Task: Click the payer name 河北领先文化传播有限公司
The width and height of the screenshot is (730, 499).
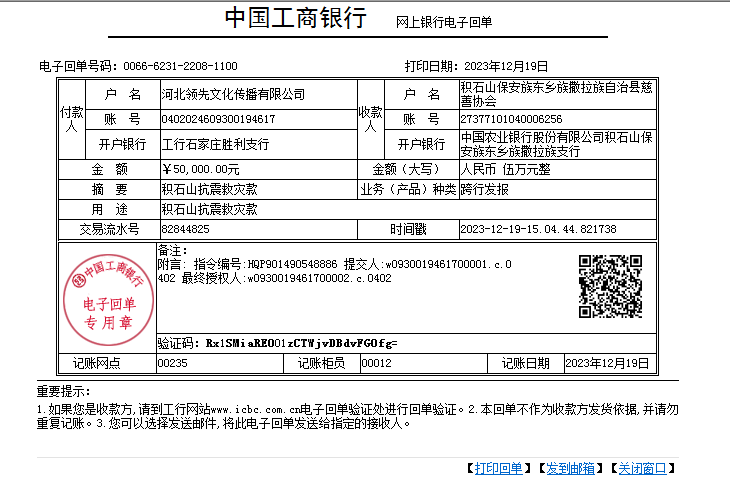Action: pyautogui.click(x=233, y=94)
